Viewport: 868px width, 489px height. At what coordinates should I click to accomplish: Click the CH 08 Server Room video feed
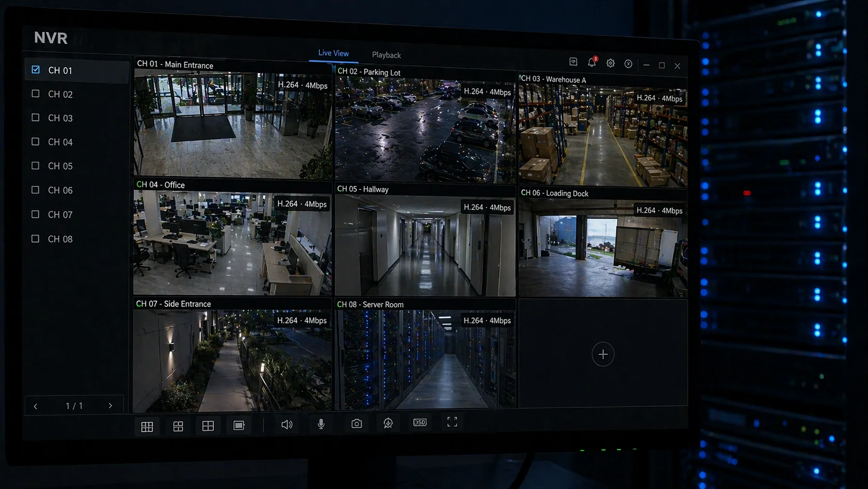click(425, 359)
